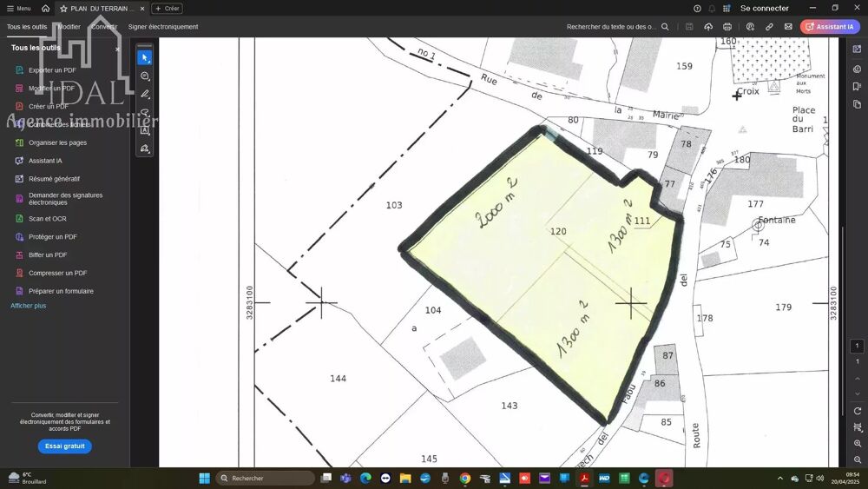Close the Tous les outils panel
Image resolution: width=868 pixels, height=489 pixels.
[118, 49]
